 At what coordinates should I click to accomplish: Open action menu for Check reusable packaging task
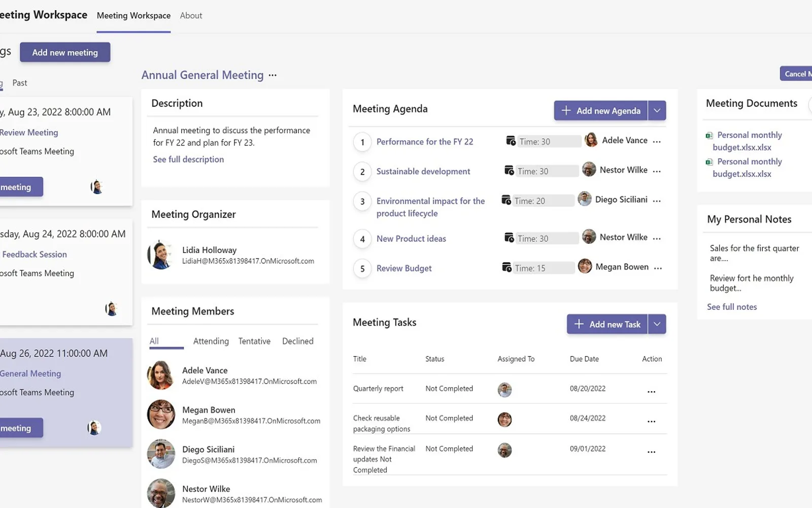651,421
